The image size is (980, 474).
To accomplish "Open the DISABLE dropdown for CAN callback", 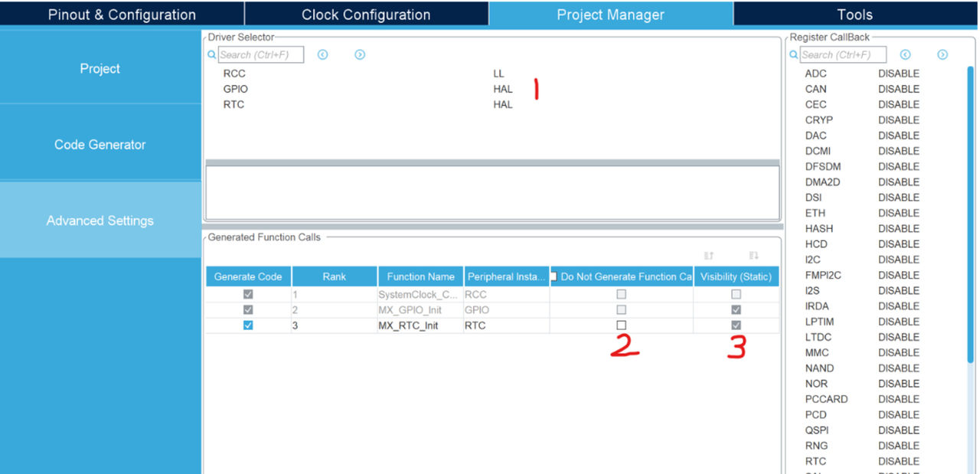I will coord(899,89).
